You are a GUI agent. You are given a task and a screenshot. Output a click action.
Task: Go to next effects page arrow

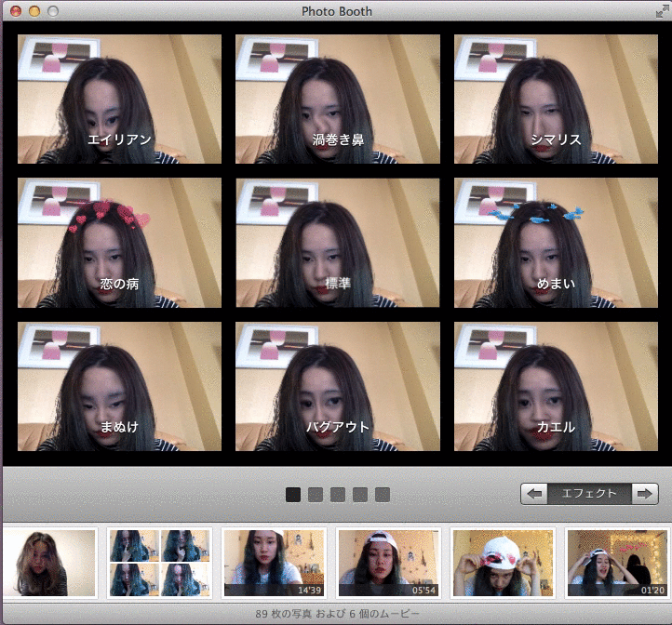[645, 494]
